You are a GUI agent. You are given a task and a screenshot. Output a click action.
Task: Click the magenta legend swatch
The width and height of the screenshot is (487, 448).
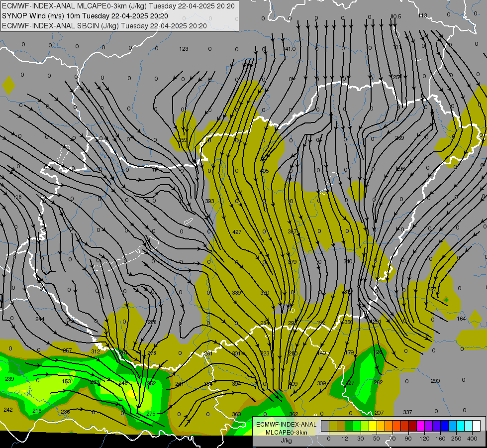421,426
